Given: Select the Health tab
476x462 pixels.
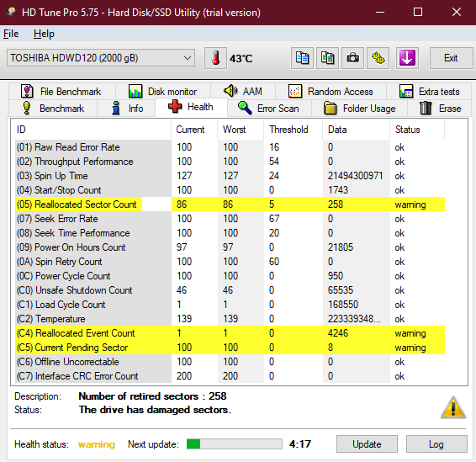Looking at the screenshot, I should (x=191, y=107).
